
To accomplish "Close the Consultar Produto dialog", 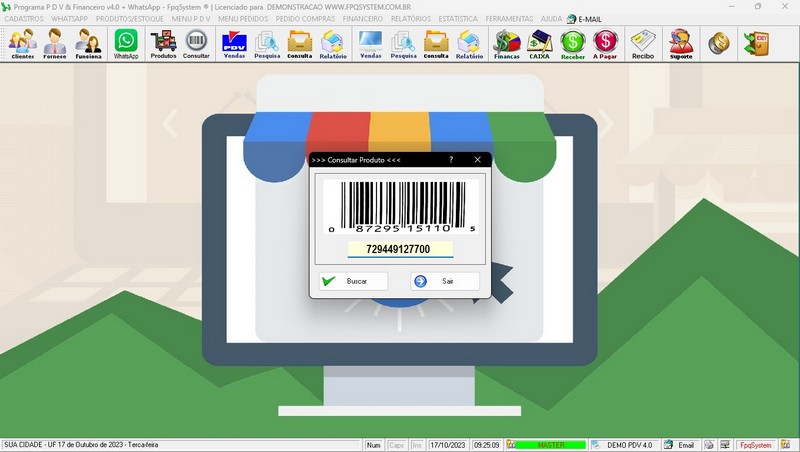I will [478, 160].
